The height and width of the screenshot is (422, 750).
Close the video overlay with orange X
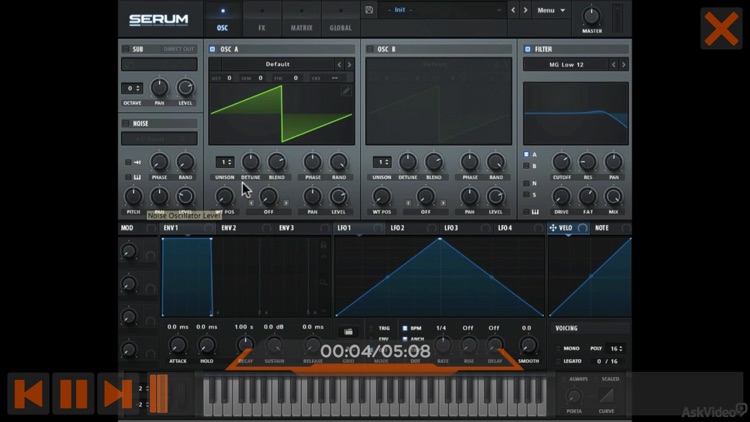tap(721, 29)
